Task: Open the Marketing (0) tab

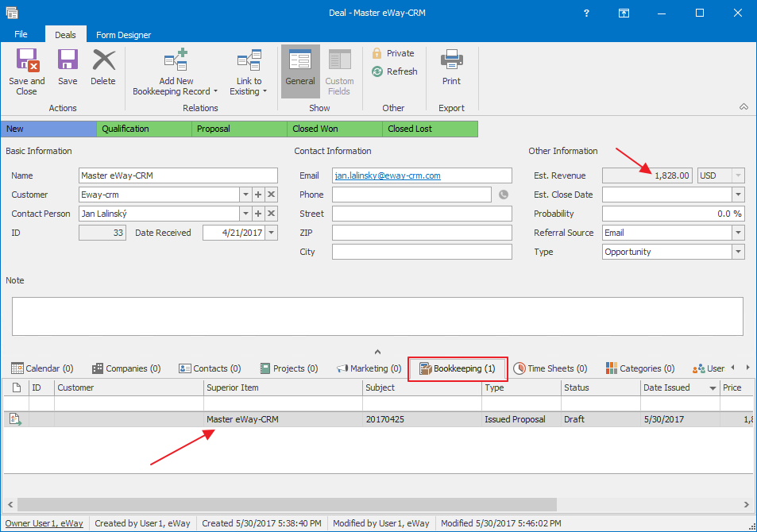Action: [369, 368]
